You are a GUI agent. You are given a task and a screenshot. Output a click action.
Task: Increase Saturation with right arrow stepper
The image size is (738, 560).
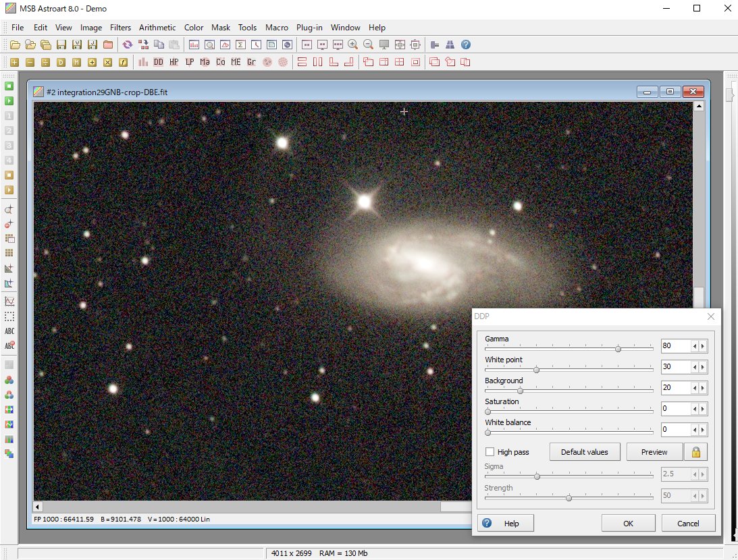pos(703,409)
